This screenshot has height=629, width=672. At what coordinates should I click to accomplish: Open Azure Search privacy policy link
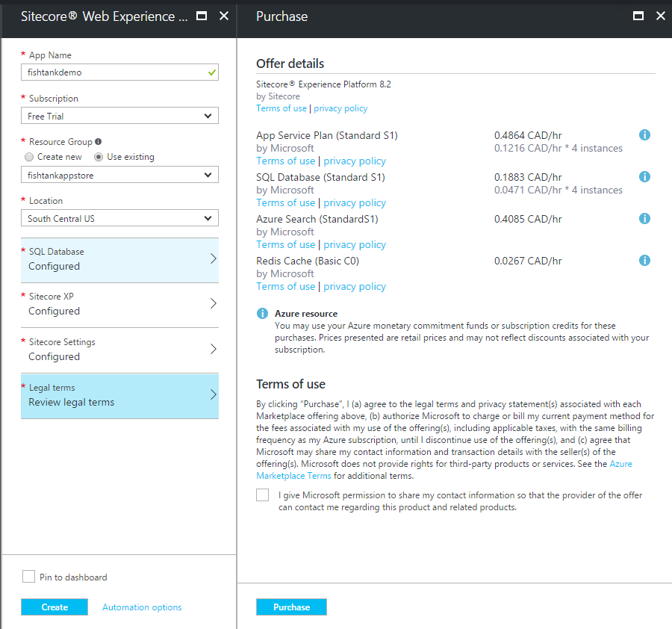355,244
